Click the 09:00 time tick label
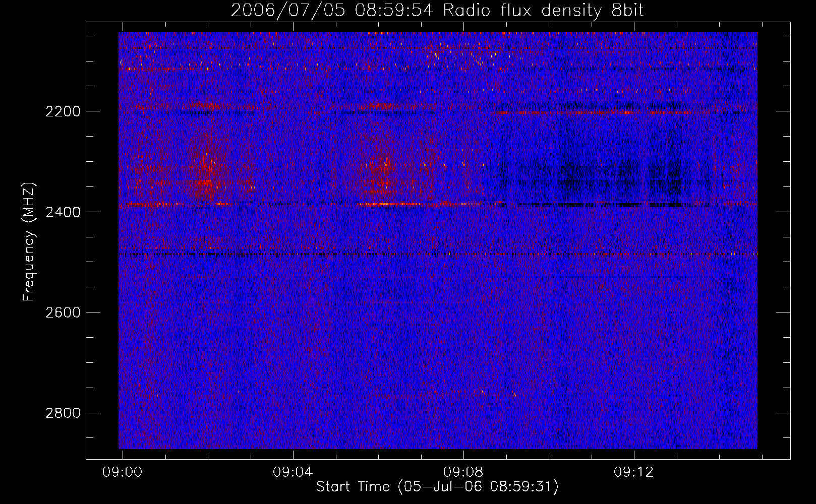816x504 pixels. point(123,472)
